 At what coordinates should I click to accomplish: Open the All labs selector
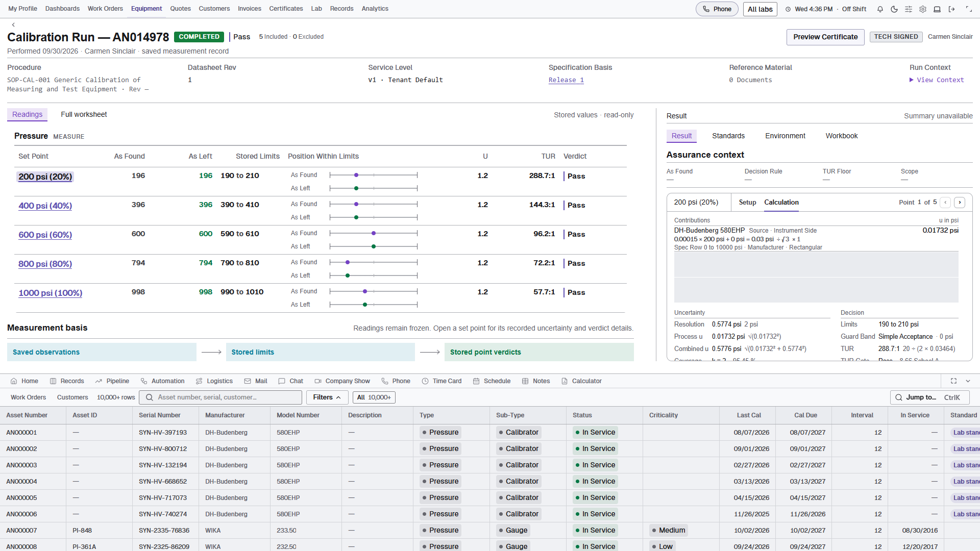(x=760, y=9)
